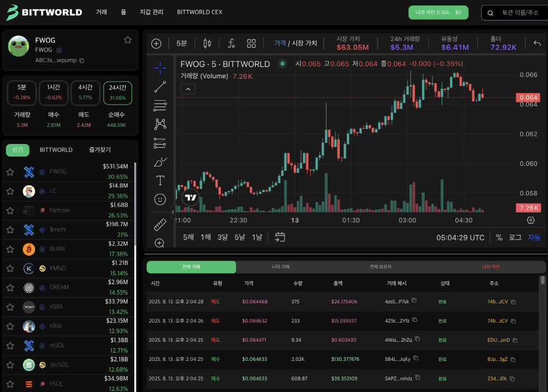This screenshot has width=548, height=392.
Task: Collapse the drawing toolbar side arrow
Action: pyautogui.click(x=173, y=211)
